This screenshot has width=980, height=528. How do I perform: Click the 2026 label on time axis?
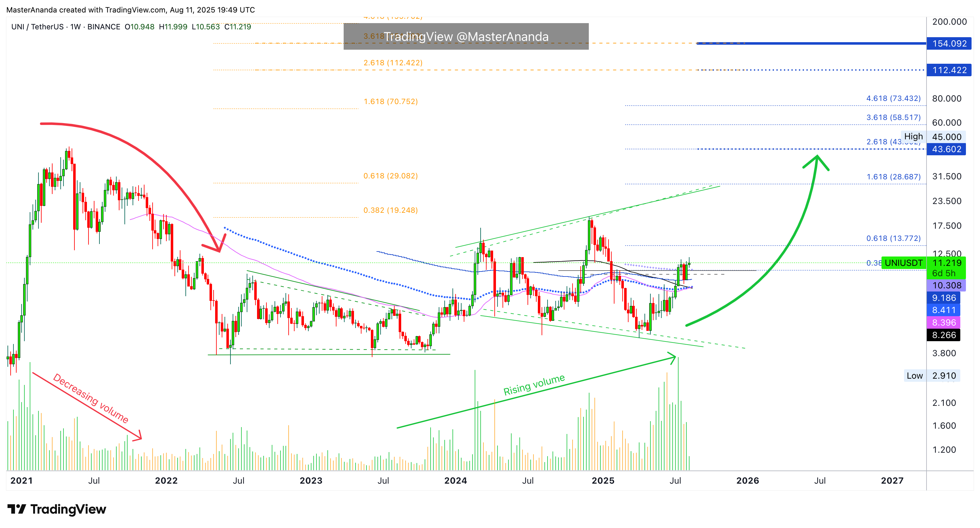click(748, 481)
